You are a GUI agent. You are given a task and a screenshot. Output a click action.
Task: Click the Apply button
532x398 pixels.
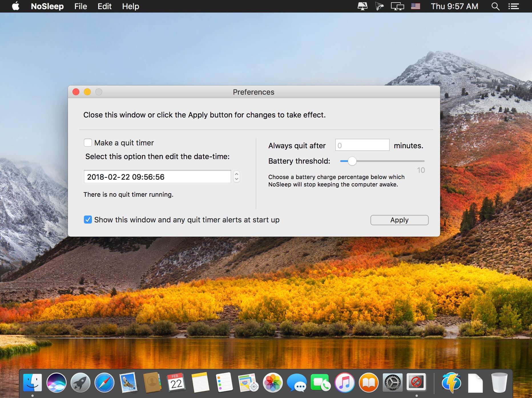[x=399, y=220]
